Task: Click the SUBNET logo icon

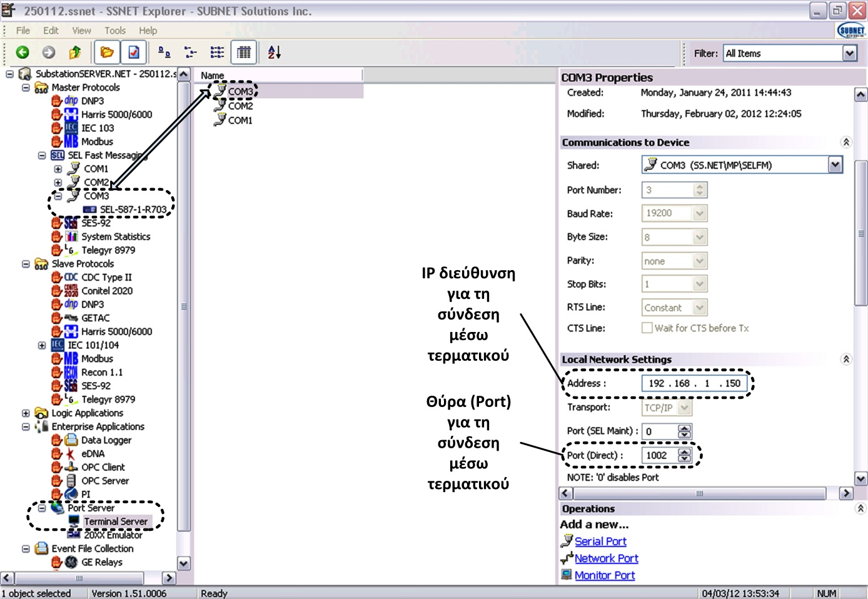Action: click(851, 30)
